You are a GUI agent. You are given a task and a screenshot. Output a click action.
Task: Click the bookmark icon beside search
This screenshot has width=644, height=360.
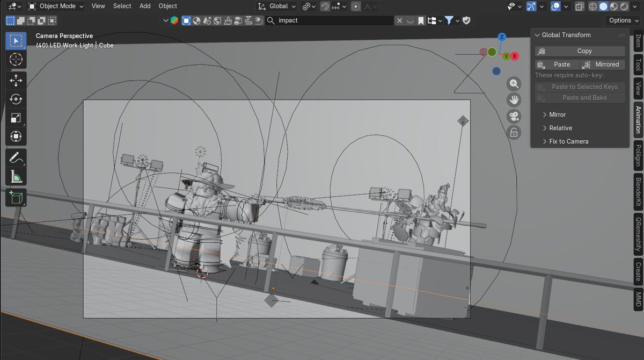421,20
